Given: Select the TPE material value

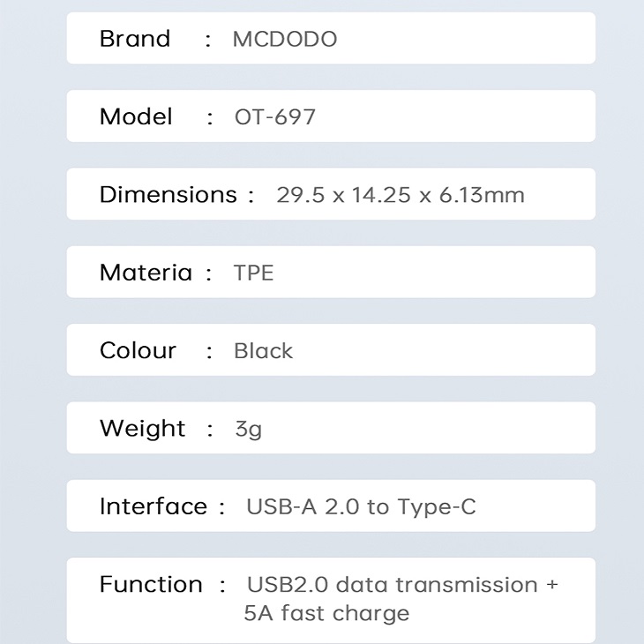Looking at the screenshot, I should 254,273.
